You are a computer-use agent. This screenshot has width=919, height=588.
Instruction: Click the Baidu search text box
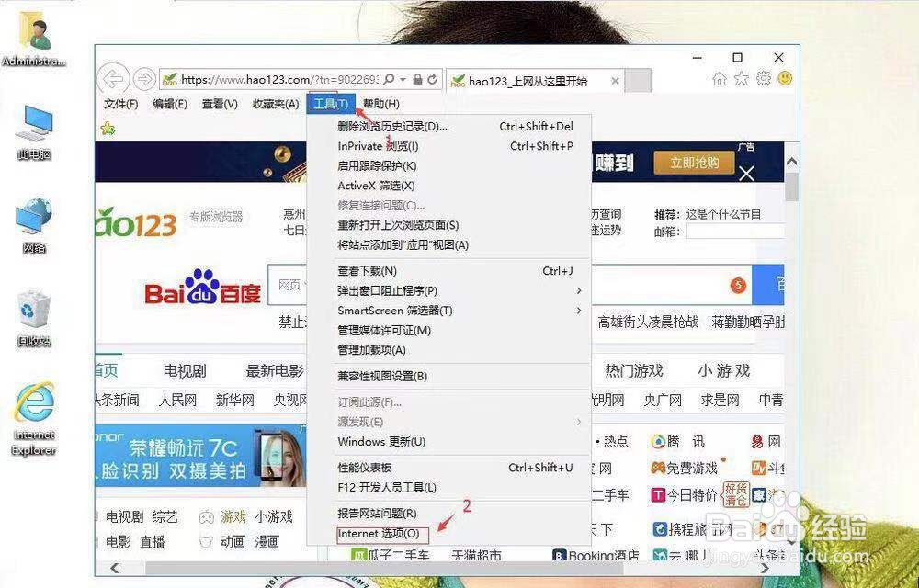pos(509,285)
